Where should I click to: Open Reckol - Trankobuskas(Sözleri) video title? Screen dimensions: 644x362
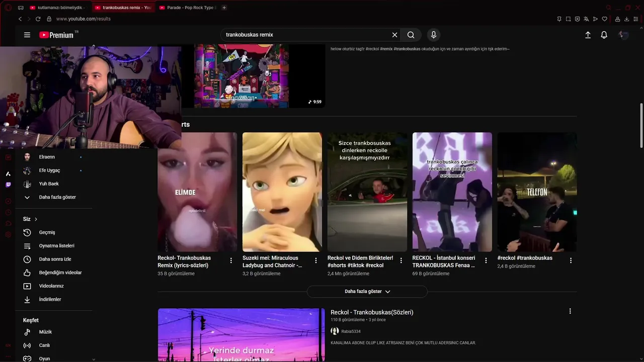372,312
